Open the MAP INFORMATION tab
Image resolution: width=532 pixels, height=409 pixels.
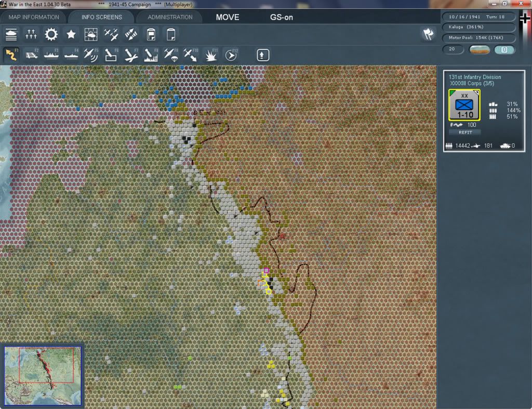click(x=34, y=17)
